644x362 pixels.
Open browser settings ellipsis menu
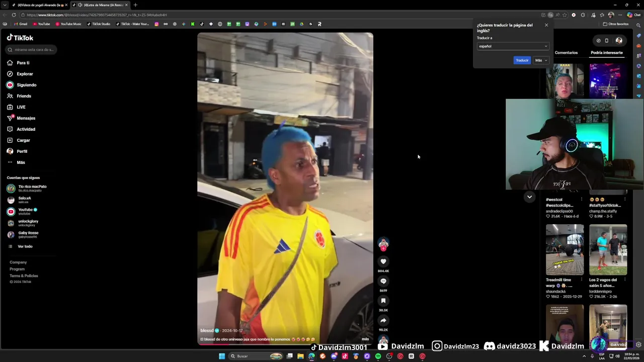[620, 15]
